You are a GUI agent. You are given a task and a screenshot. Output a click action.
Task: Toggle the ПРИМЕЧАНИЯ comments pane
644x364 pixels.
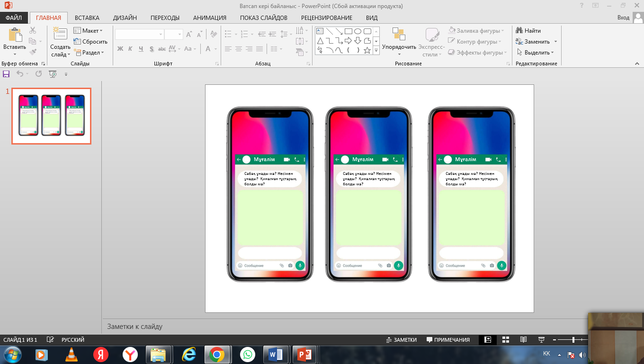448,340
